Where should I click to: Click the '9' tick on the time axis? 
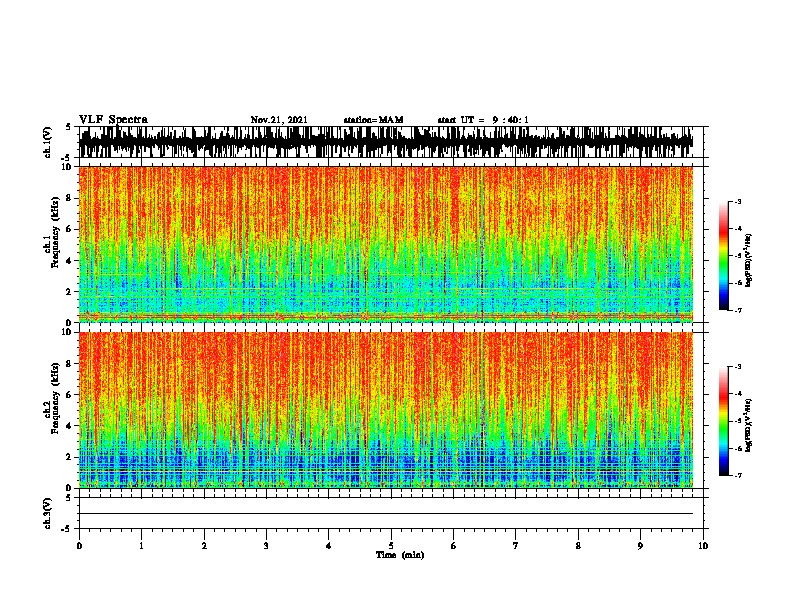(x=640, y=546)
